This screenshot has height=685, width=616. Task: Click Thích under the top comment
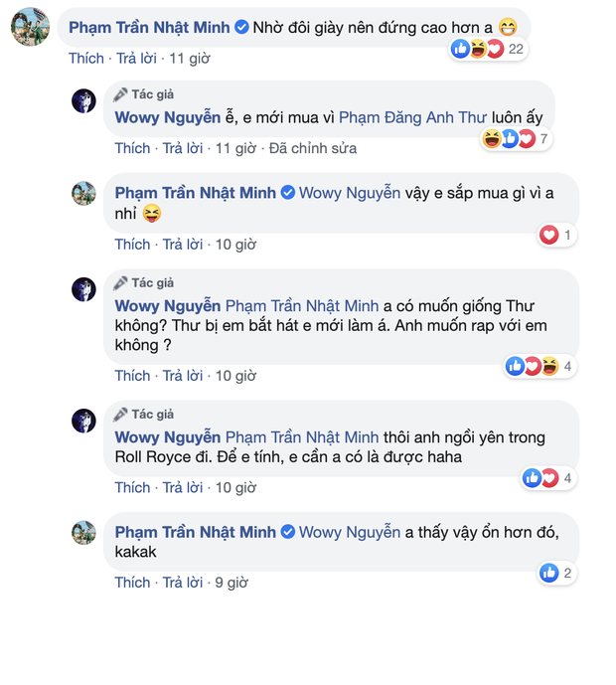85,59
